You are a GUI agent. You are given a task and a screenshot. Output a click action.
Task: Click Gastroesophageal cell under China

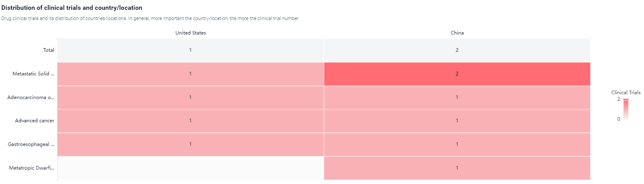click(457, 144)
